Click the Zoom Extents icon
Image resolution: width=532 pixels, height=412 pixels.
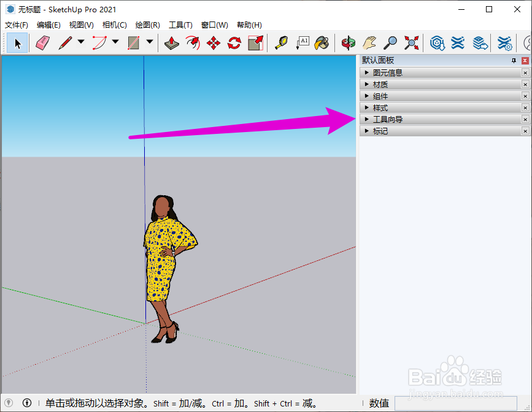click(411, 42)
